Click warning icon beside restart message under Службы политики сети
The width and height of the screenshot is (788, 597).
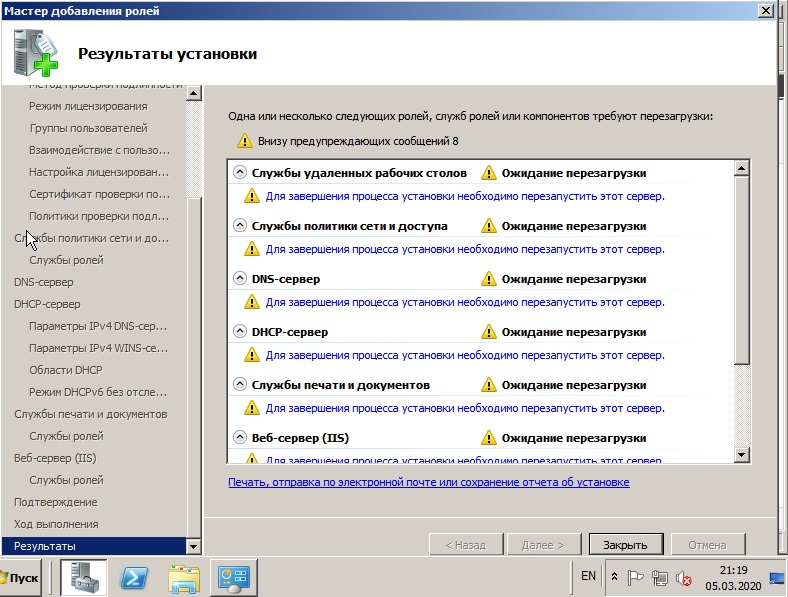252,249
